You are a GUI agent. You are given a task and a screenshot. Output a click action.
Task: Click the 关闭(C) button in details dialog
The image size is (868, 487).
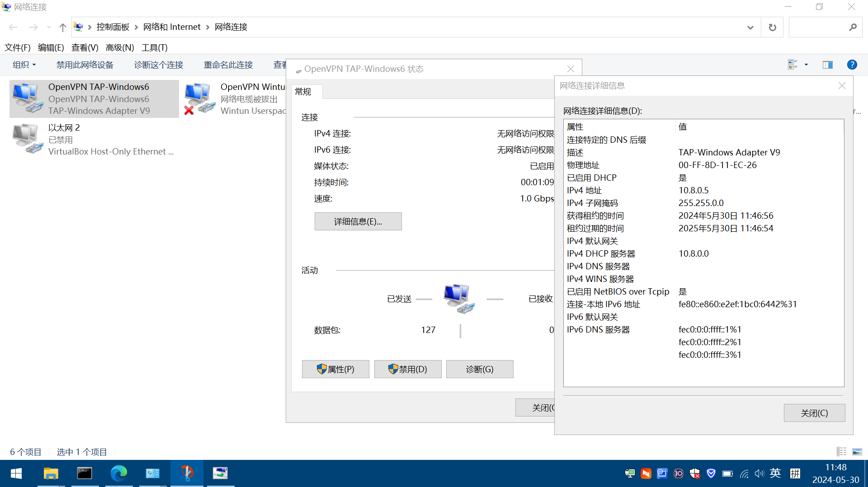tap(814, 413)
